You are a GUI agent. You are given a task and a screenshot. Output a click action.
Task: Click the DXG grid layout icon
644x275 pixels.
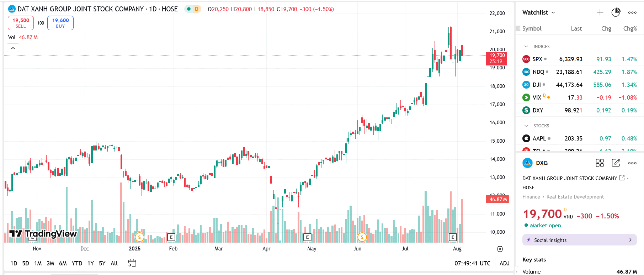[x=600, y=163]
